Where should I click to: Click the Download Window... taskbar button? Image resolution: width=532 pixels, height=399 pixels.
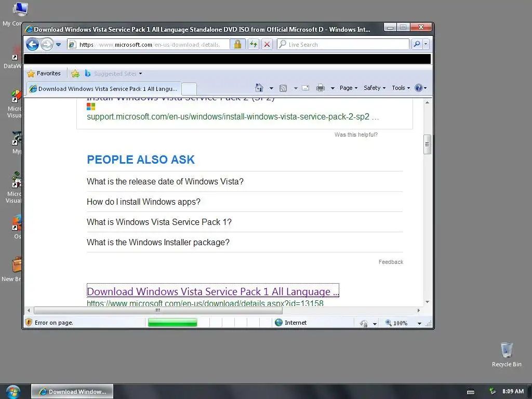coord(72,392)
